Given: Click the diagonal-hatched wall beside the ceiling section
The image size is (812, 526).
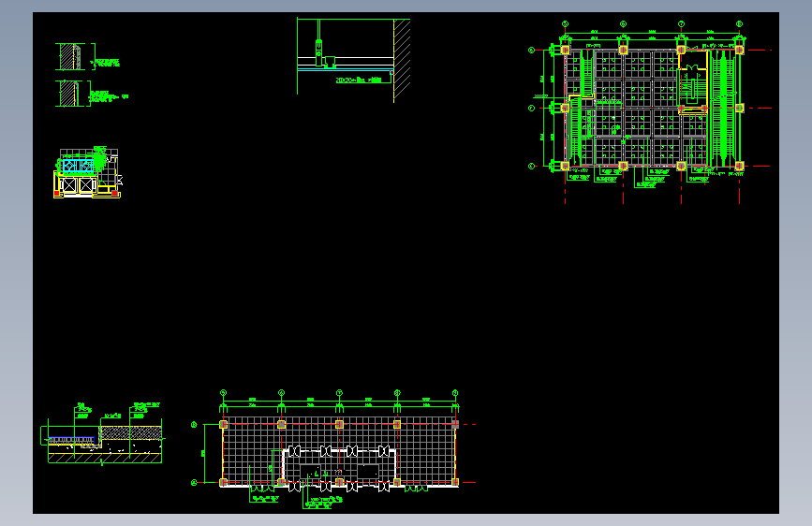Looking at the screenshot, I should pyautogui.click(x=402, y=60).
